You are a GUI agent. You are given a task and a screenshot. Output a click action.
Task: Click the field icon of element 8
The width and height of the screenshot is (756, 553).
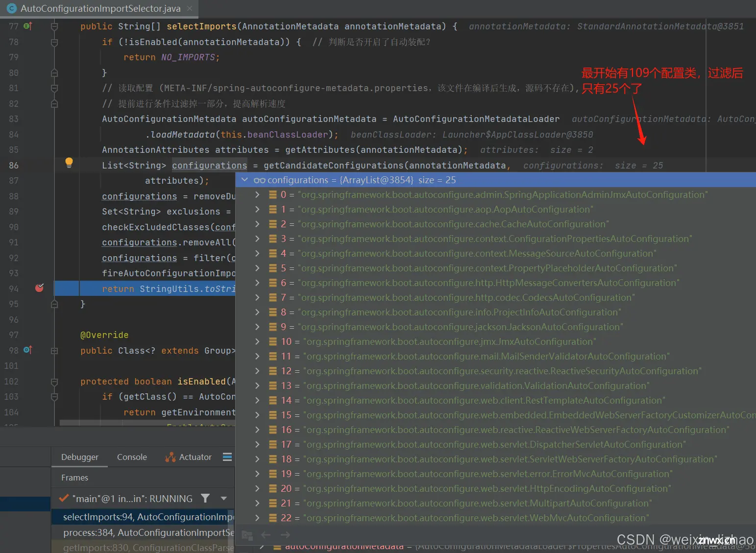tap(273, 312)
